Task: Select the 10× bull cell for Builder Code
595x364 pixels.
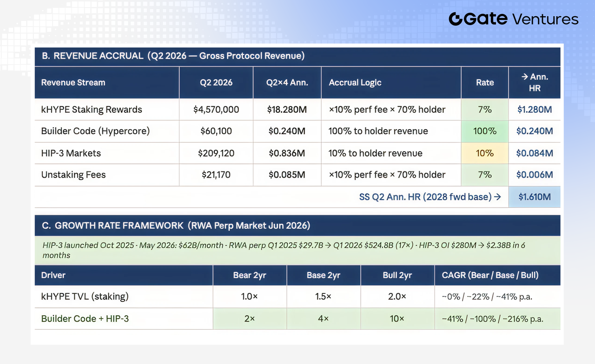Action: 397,319
